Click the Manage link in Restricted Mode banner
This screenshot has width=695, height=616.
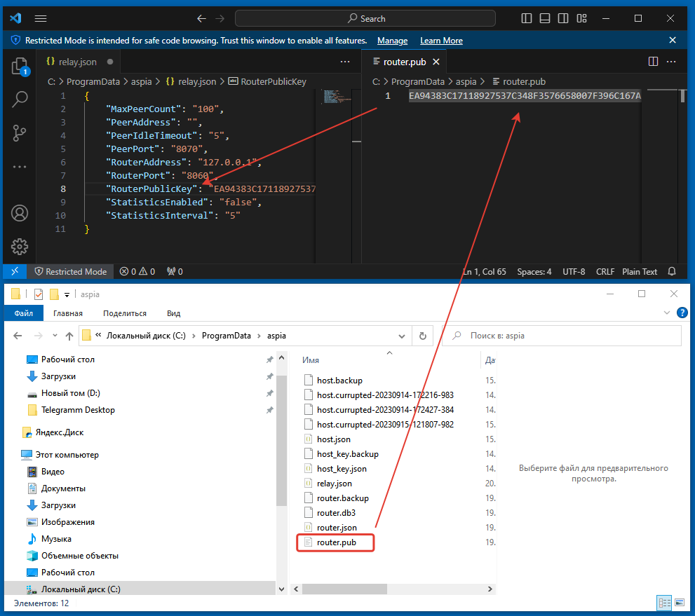[x=392, y=41]
